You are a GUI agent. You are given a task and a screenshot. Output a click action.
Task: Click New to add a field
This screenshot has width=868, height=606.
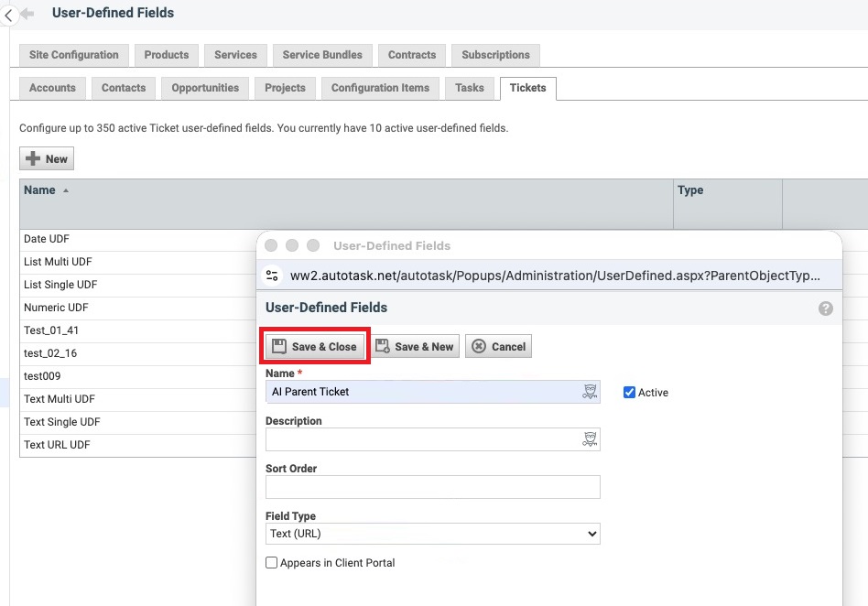point(47,159)
